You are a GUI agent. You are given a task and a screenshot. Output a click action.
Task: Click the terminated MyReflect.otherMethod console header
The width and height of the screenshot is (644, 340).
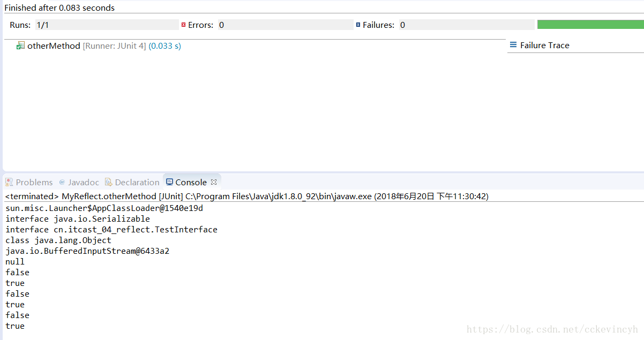(247, 197)
